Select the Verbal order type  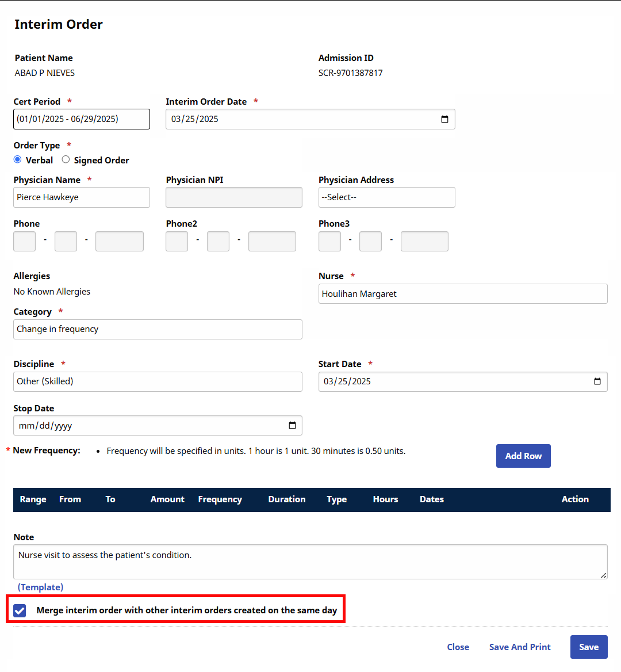point(18,160)
